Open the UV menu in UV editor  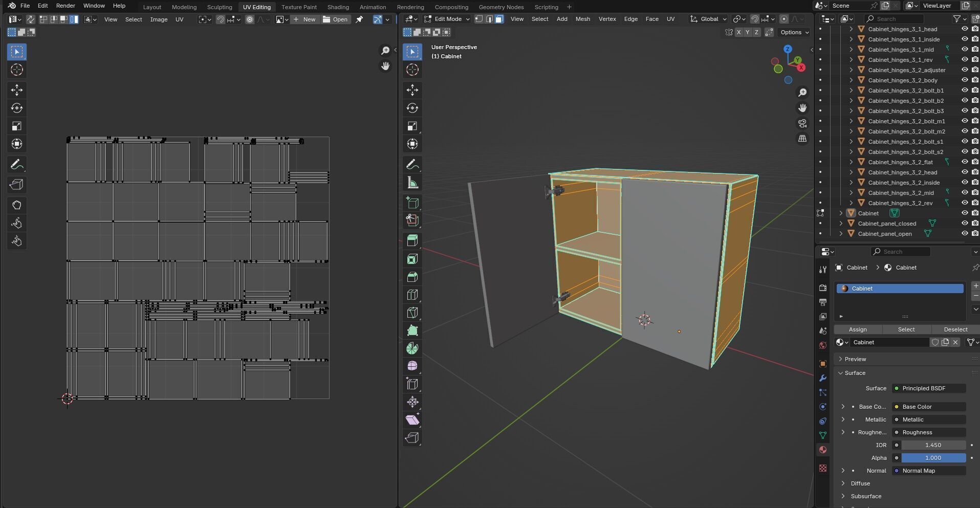[179, 19]
